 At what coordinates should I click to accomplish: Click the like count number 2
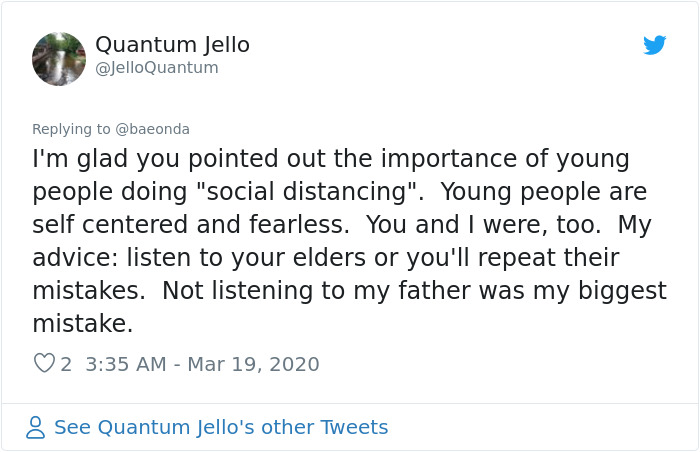[66, 364]
